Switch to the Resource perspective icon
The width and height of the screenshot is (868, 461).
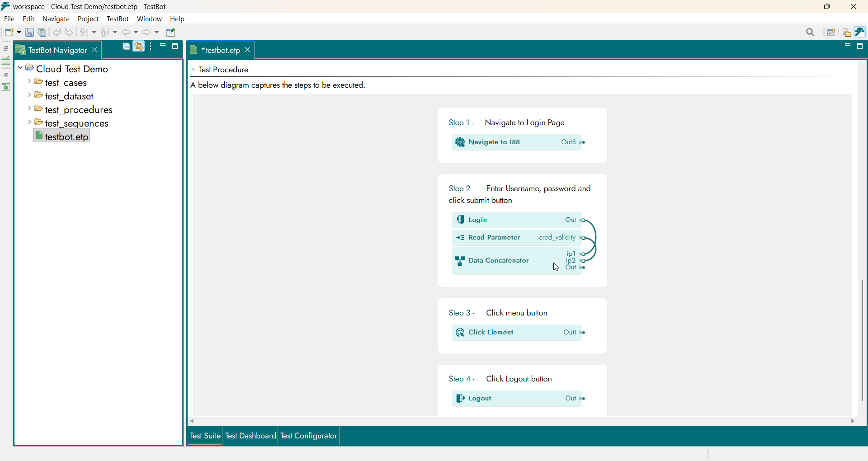(x=847, y=33)
